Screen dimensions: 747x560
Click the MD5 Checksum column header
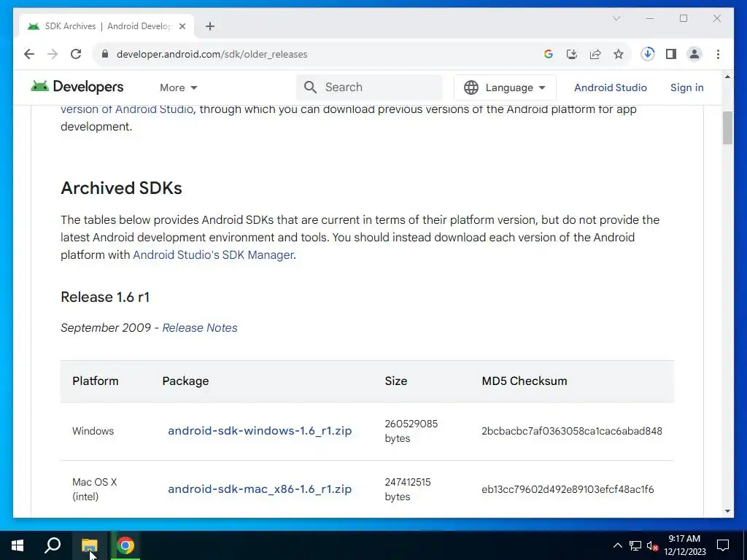click(x=524, y=381)
